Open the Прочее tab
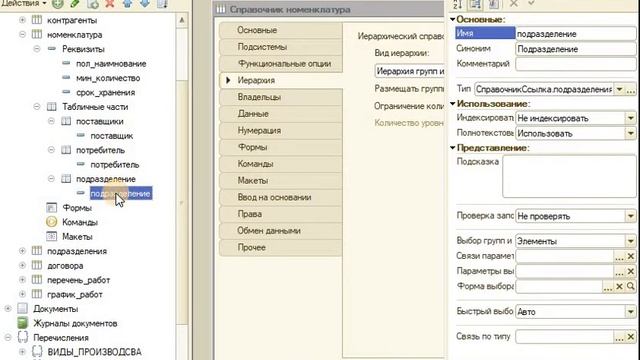 281,247
